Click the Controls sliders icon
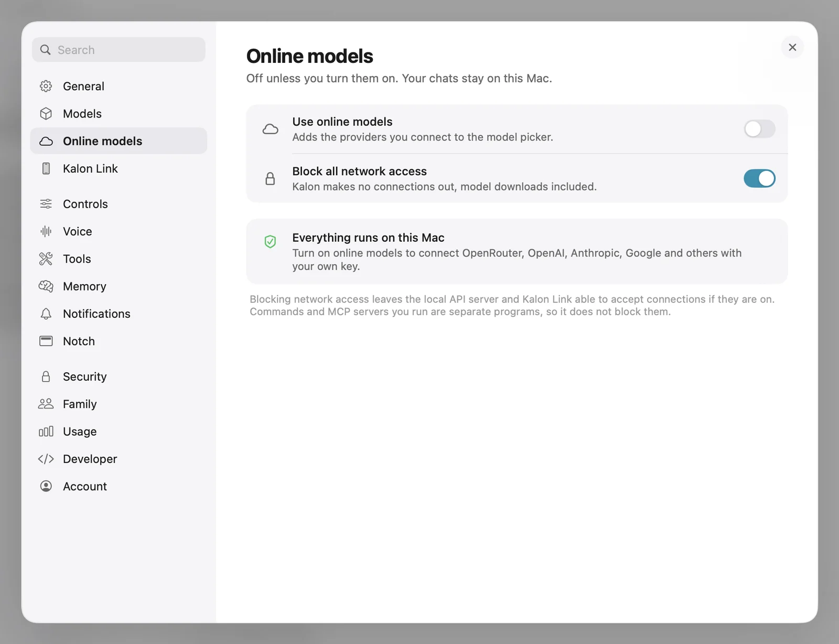This screenshot has height=644, width=839. pyautogui.click(x=46, y=204)
